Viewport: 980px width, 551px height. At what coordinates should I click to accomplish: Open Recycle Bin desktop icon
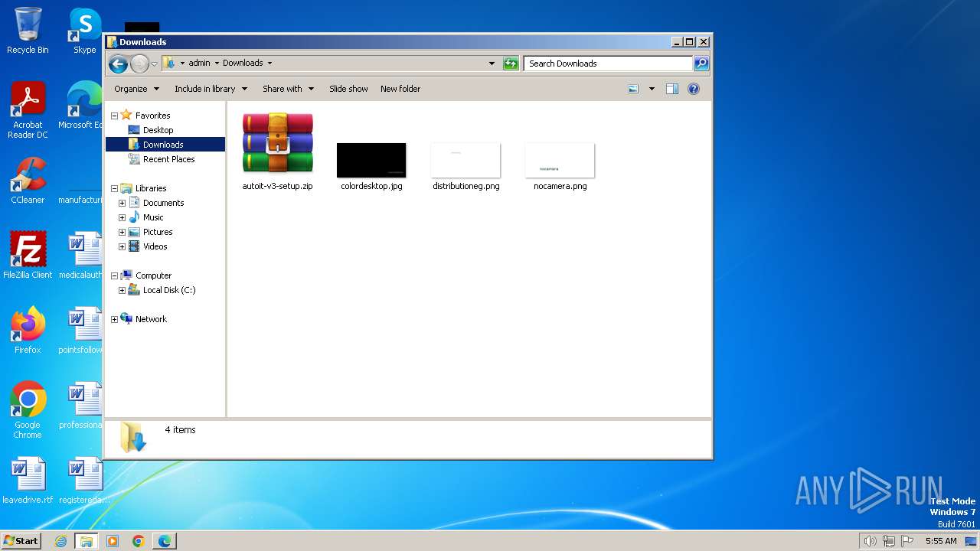pos(28,31)
